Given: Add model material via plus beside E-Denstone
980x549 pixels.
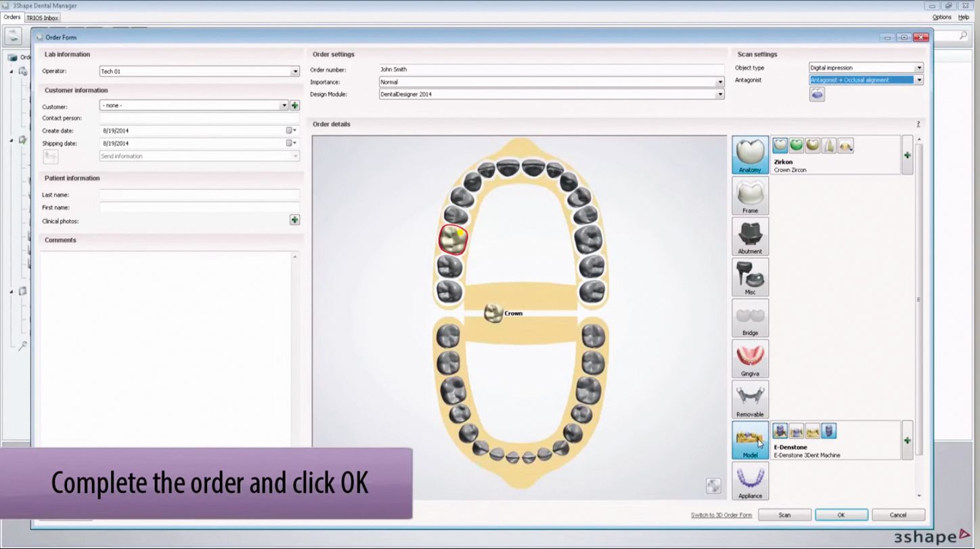Looking at the screenshot, I should 907,440.
